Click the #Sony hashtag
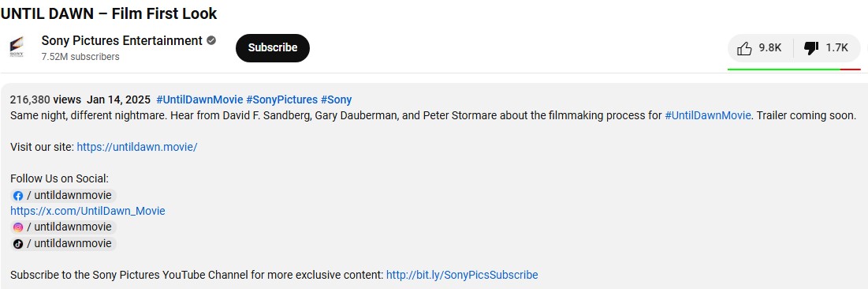This screenshot has width=868, height=289. click(x=336, y=99)
